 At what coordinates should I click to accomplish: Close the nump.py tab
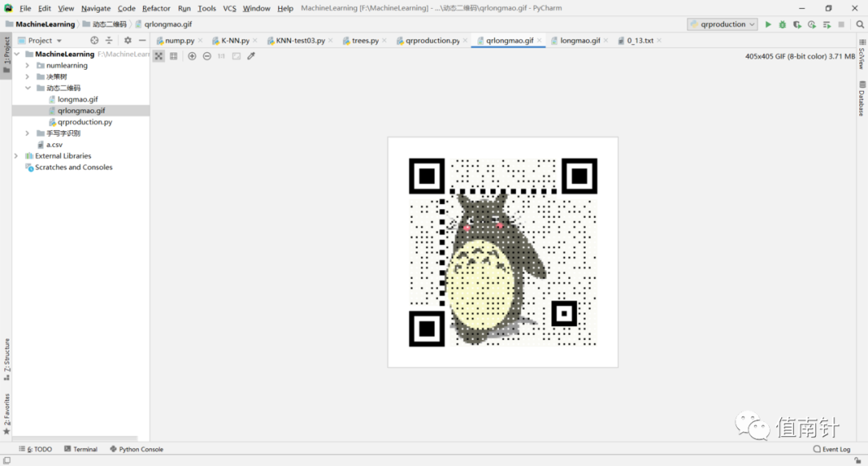tap(200, 40)
